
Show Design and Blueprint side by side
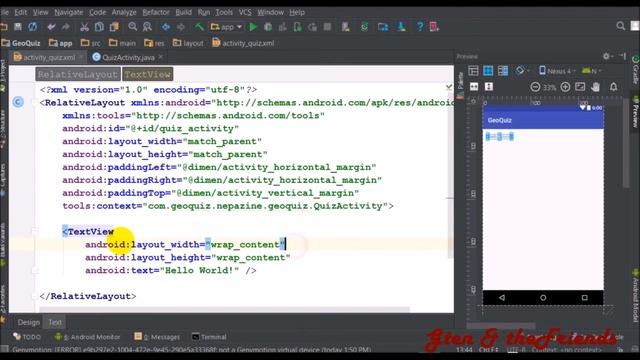pos(503,71)
